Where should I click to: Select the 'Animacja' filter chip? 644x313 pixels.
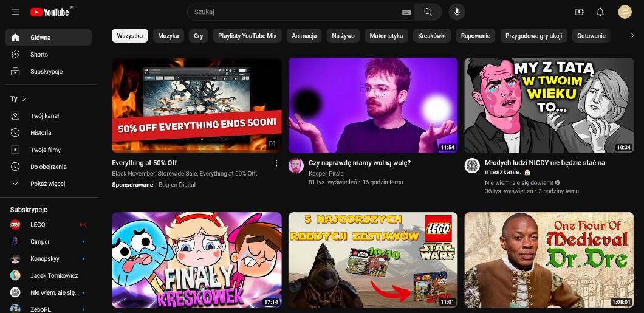tap(304, 36)
